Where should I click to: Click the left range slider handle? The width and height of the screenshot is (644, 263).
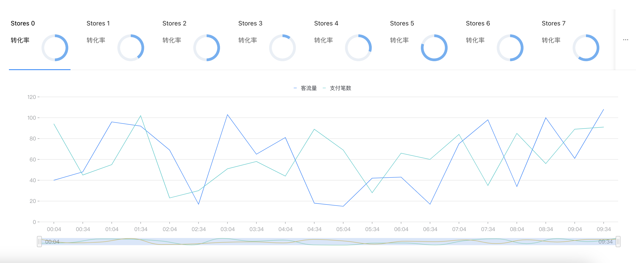(x=39, y=242)
